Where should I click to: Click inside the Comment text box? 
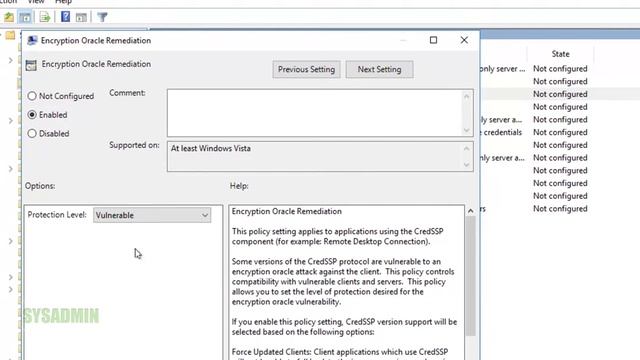314,113
